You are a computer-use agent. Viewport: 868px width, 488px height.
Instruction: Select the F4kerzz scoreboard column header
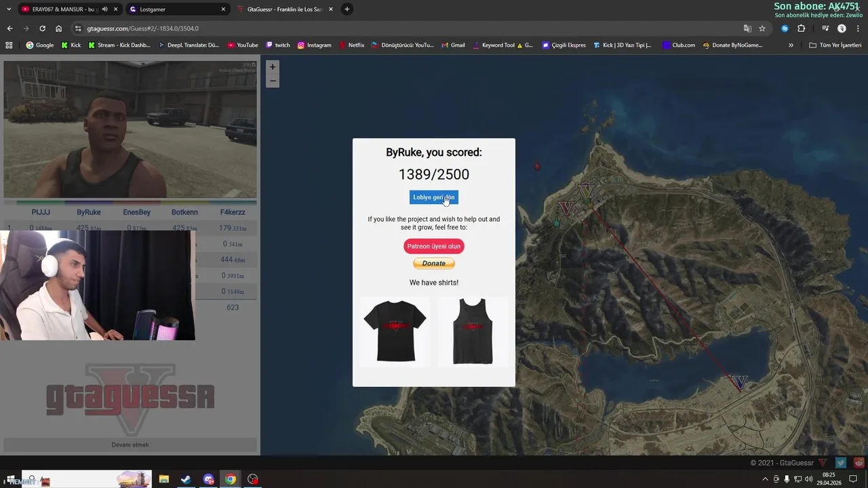tap(233, 212)
